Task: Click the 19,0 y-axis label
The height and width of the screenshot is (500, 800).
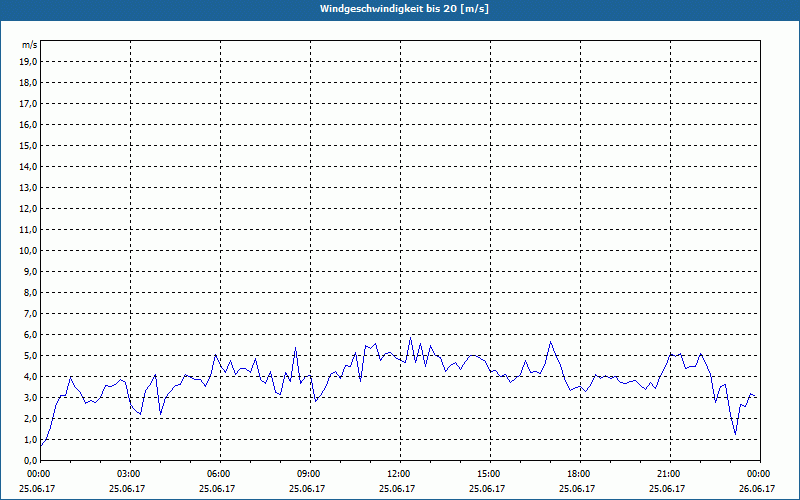Action: point(29,62)
